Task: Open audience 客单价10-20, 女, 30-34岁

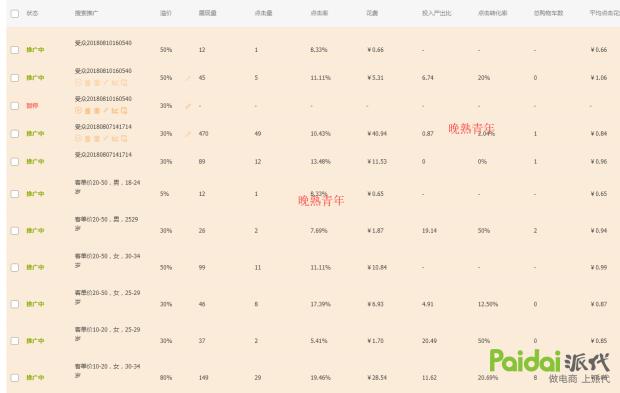Action: [x=108, y=370]
